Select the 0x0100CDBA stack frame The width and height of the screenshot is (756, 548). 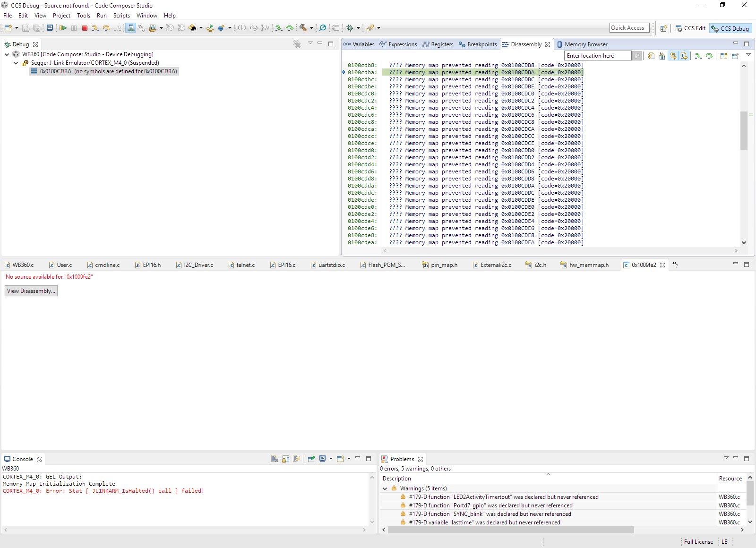[104, 71]
